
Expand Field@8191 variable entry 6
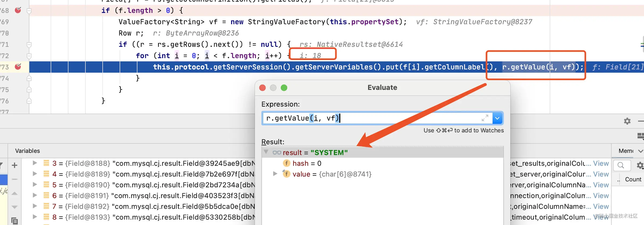coord(35,195)
